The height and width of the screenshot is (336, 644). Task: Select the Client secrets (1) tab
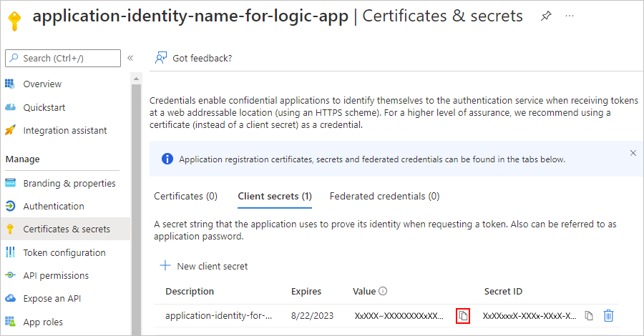274,196
